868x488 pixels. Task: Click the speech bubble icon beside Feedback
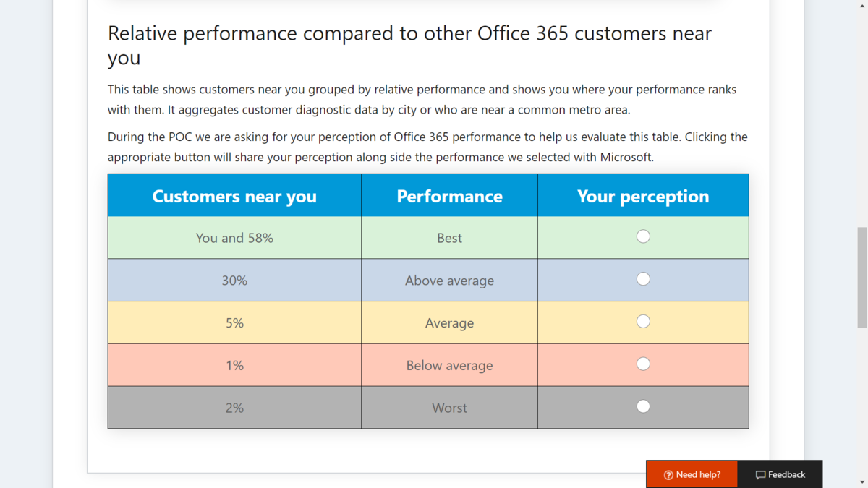[x=760, y=475]
